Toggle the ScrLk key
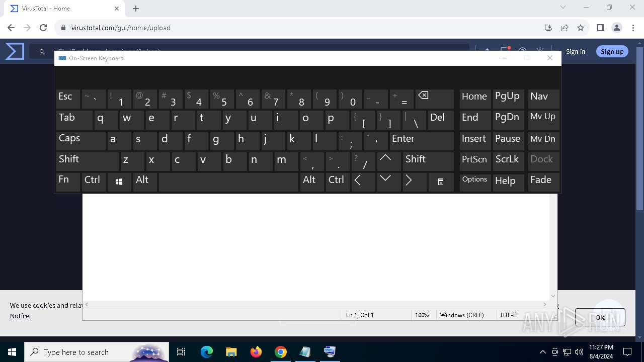Screen dimensions: 644x362 tap(509, 161)
